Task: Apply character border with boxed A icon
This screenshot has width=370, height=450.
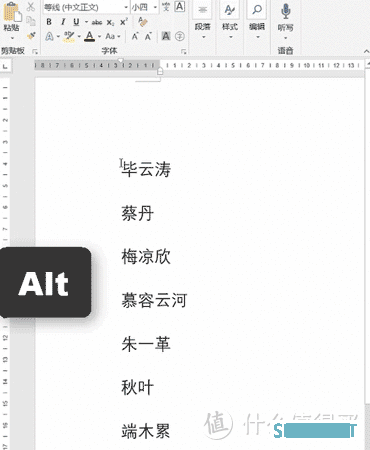Action: tap(180, 7)
